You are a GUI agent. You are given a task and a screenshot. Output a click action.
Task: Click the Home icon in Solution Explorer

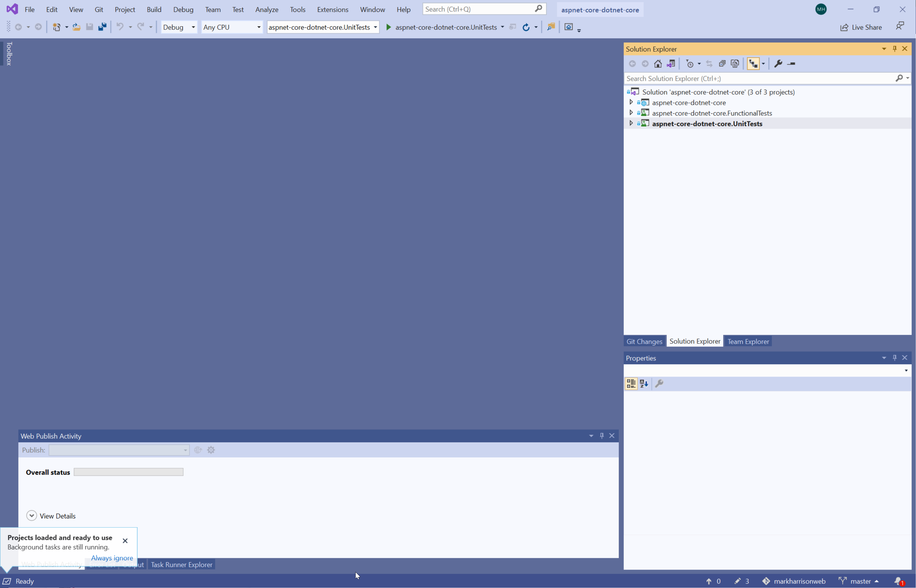click(x=658, y=64)
